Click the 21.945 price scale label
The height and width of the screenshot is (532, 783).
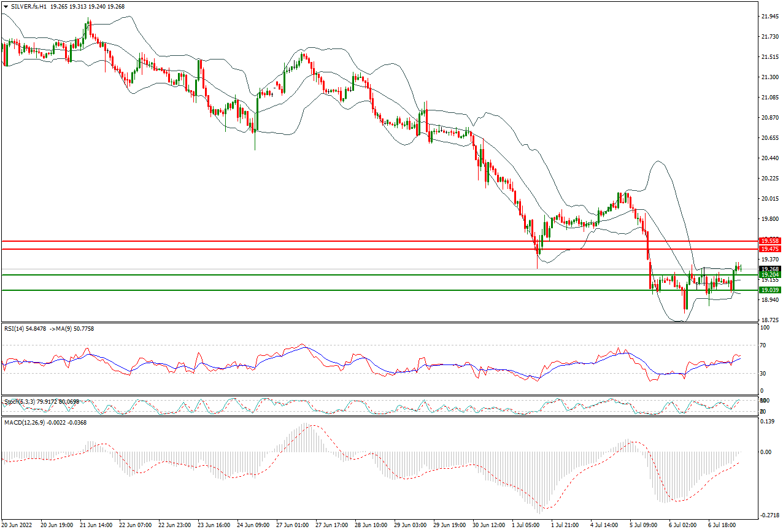click(x=769, y=16)
